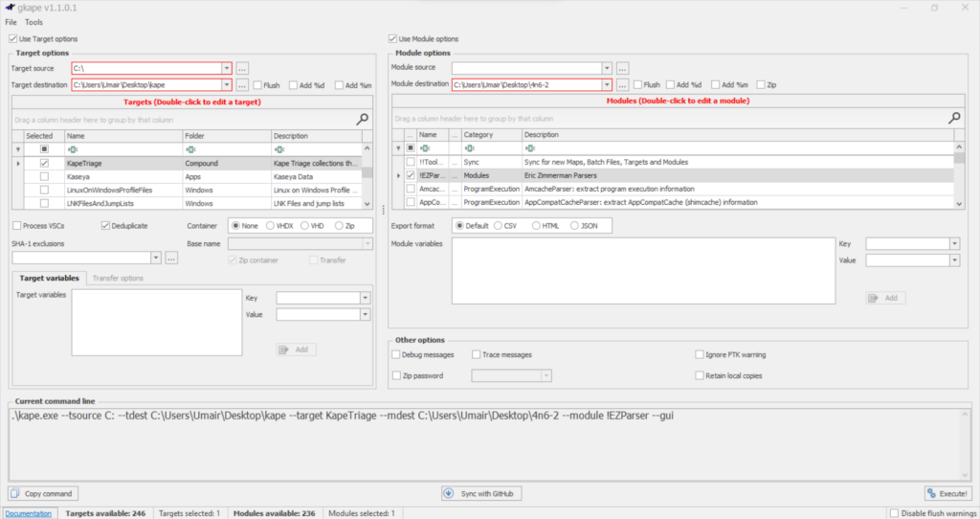Choose the CSV export format
This screenshot has width=980, height=519.
(x=498, y=226)
